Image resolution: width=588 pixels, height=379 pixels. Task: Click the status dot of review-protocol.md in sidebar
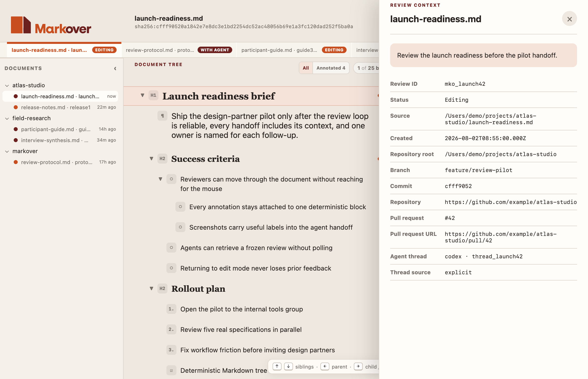[x=16, y=162]
